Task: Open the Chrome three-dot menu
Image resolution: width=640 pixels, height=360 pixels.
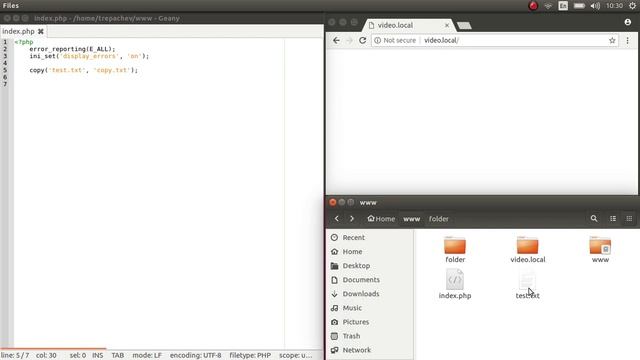Action: [x=628, y=40]
